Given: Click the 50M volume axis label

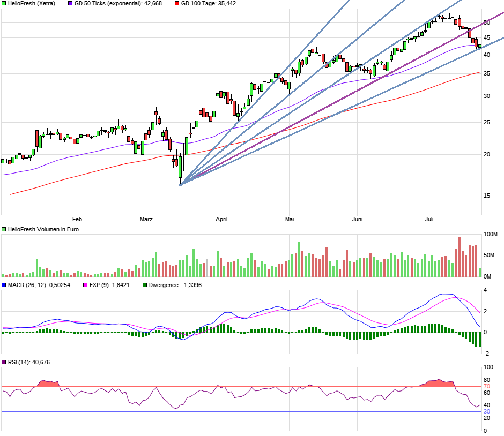Looking at the screenshot, I should coord(489,255).
